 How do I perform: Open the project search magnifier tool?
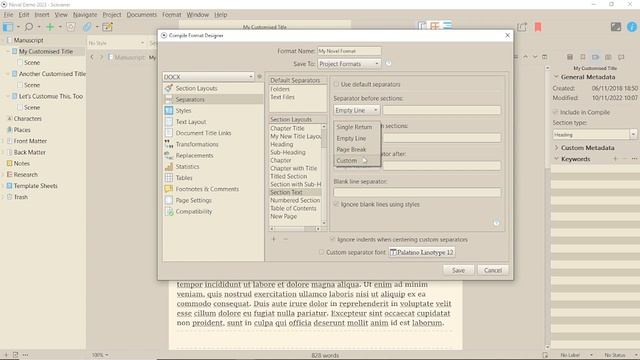pyautogui.click(x=29, y=27)
